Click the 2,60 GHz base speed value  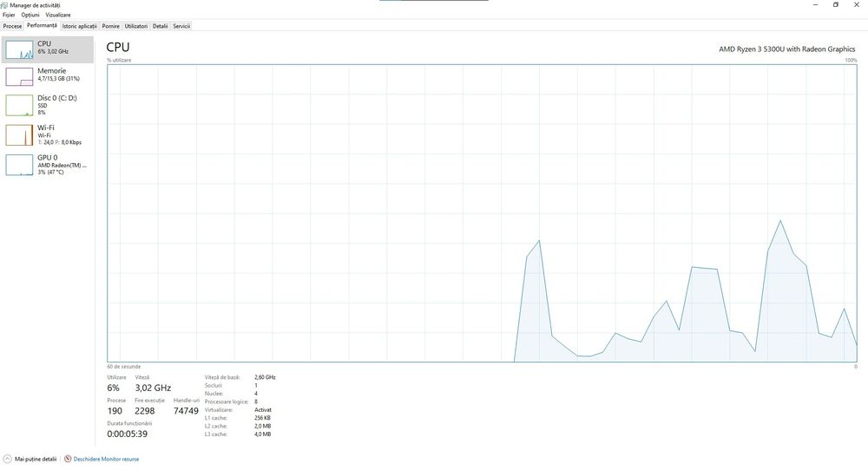point(265,377)
